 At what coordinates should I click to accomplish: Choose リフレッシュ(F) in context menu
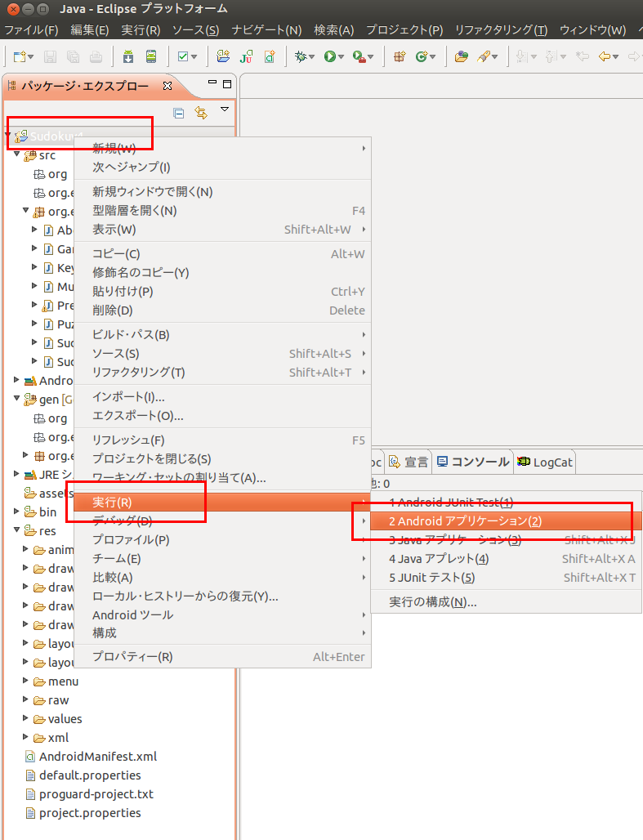222,440
